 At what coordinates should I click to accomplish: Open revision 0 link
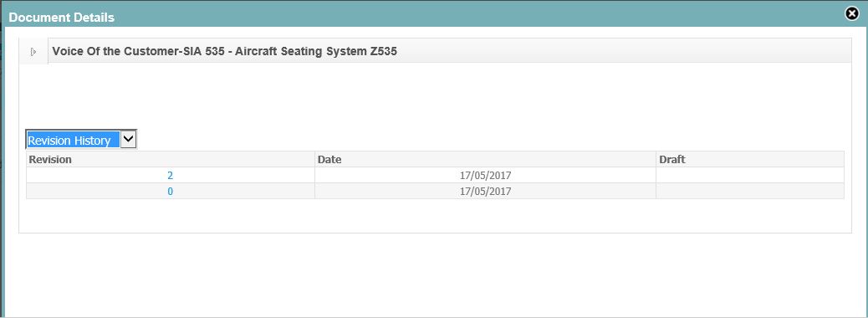[170, 192]
